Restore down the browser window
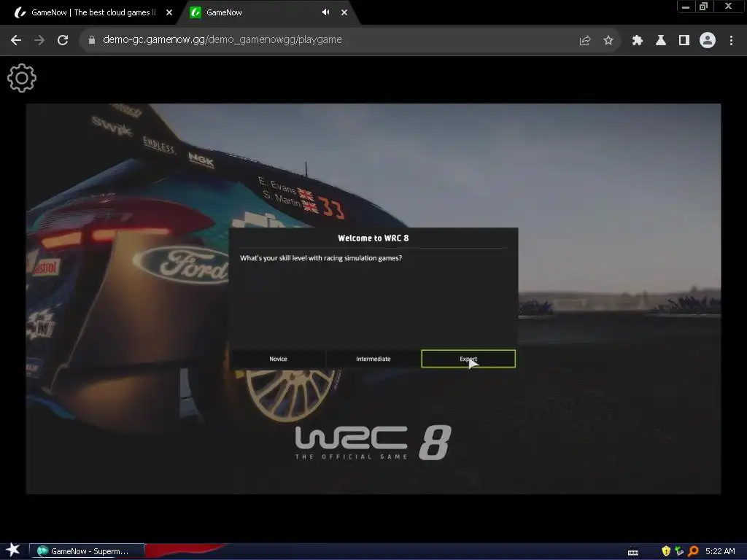Image resolution: width=747 pixels, height=560 pixels. pos(703,7)
